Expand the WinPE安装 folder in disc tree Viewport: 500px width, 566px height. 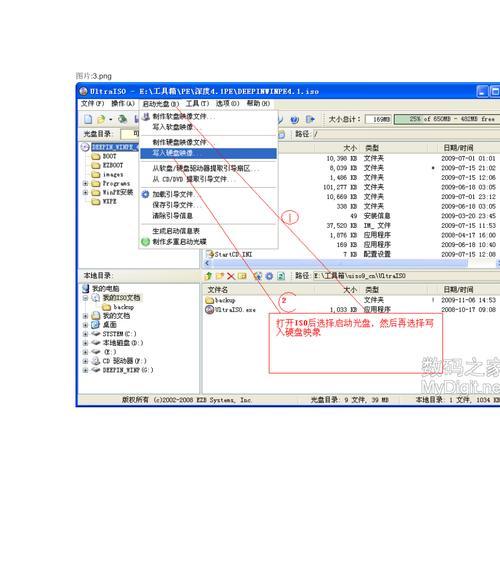[x=86, y=192]
